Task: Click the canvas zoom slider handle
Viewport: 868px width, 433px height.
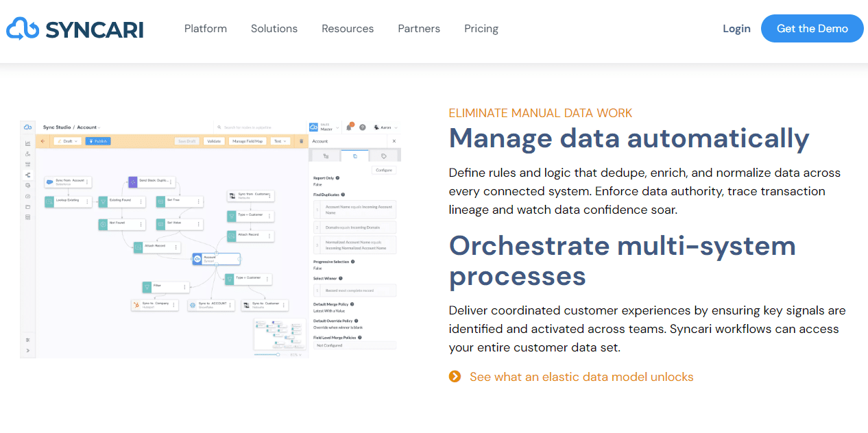Action: click(278, 354)
